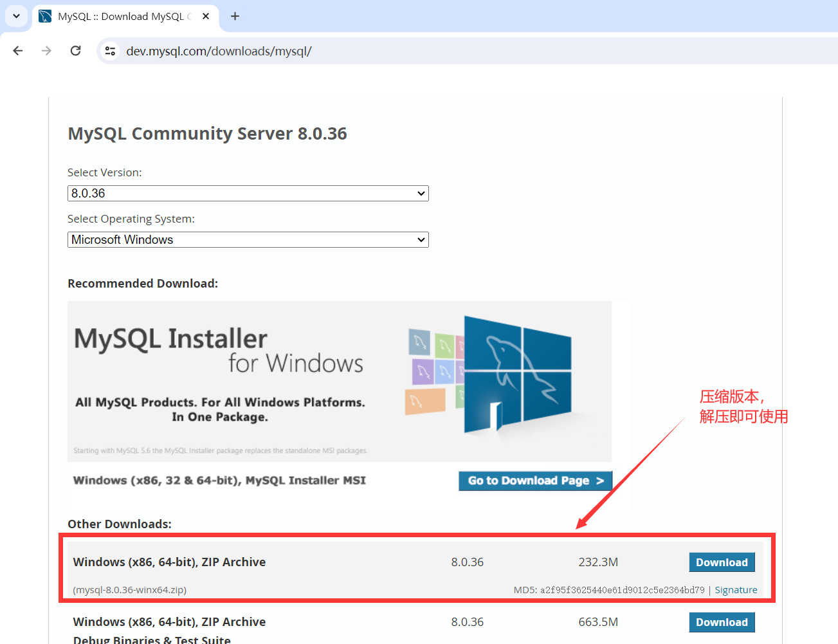The height and width of the screenshot is (644, 838).
Task: Open the Signature link
Action: (x=736, y=589)
